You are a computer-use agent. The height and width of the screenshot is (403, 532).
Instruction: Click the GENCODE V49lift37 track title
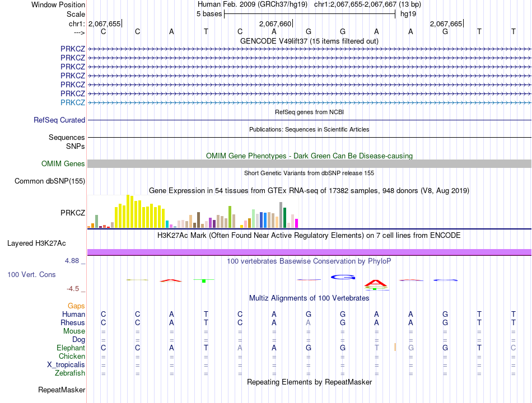pos(309,41)
